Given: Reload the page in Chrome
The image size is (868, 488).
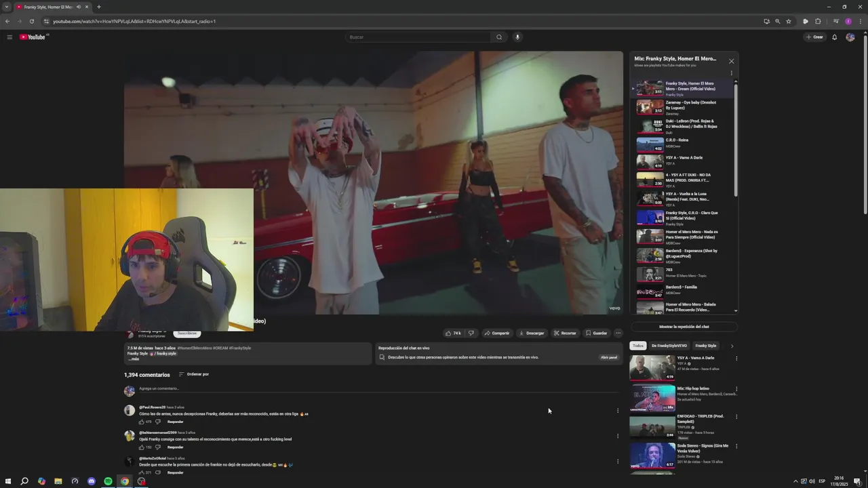Looking at the screenshot, I should pyautogui.click(x=32, y=21).
